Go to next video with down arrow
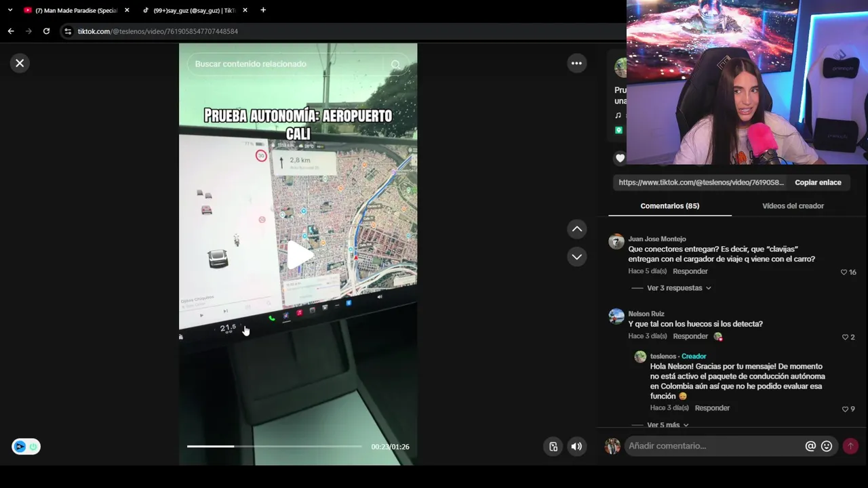Image resolution: width=868 pixels, height=488 pixels. [x=577, y=257]
